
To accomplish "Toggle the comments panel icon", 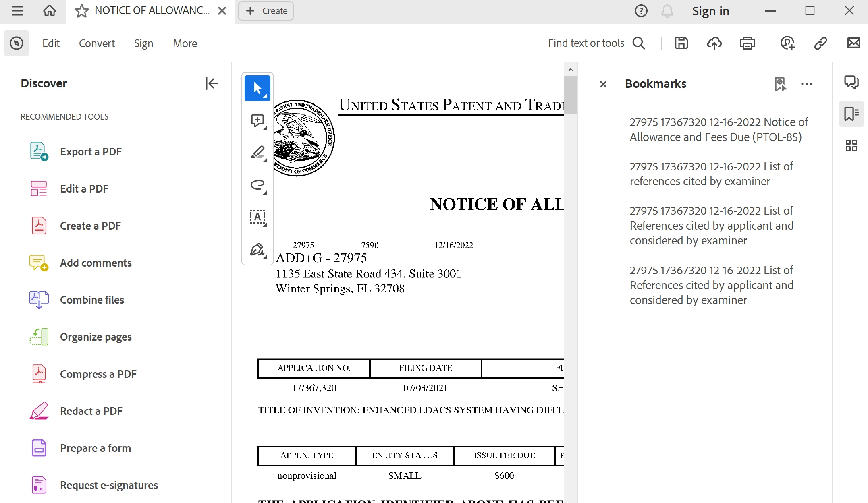I will [851, 82].
